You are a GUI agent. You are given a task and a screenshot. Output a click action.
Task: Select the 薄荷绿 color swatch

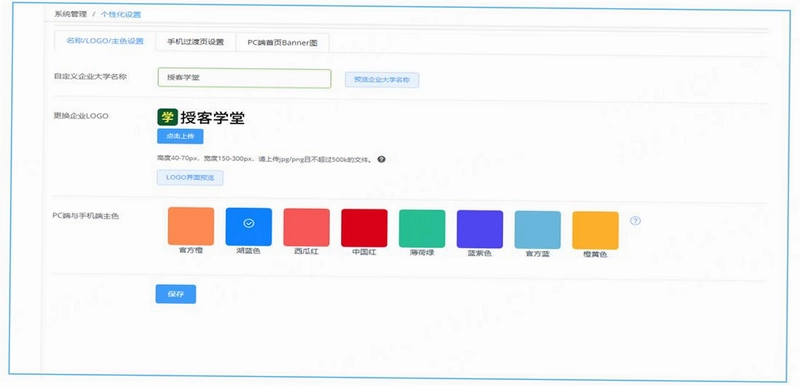(x=422, y=228)
